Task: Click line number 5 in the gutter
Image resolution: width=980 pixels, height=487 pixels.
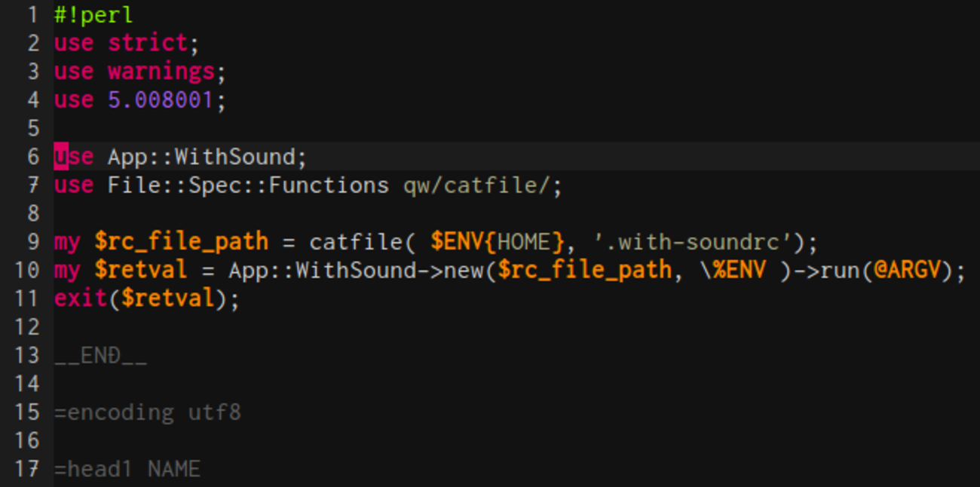Action: coord(33,128)
